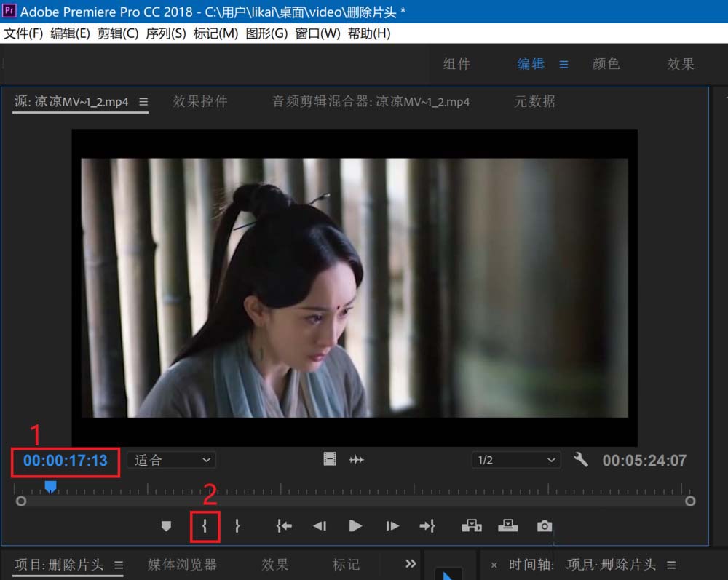This screenshot has width=728, height=580.
Task: Export frame with the camera icon
Action: (545, 526)
